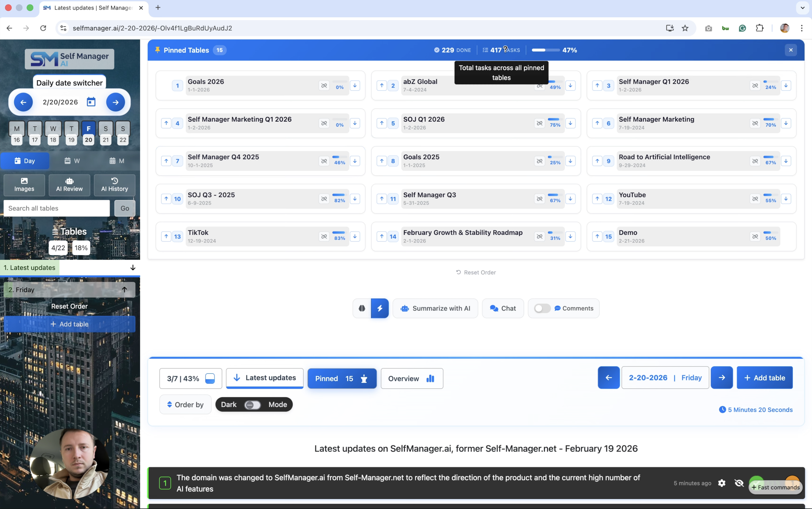Move Goals 2025 table up

pos(382,161)
